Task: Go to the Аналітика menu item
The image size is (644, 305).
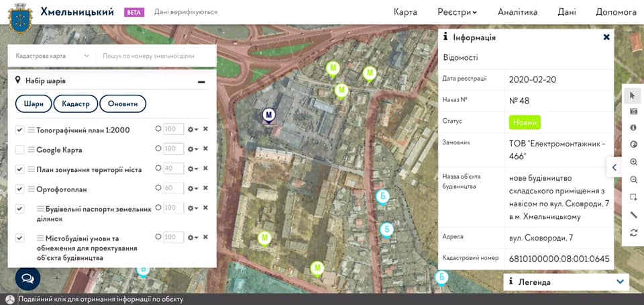Action: (x=517, y=12)
